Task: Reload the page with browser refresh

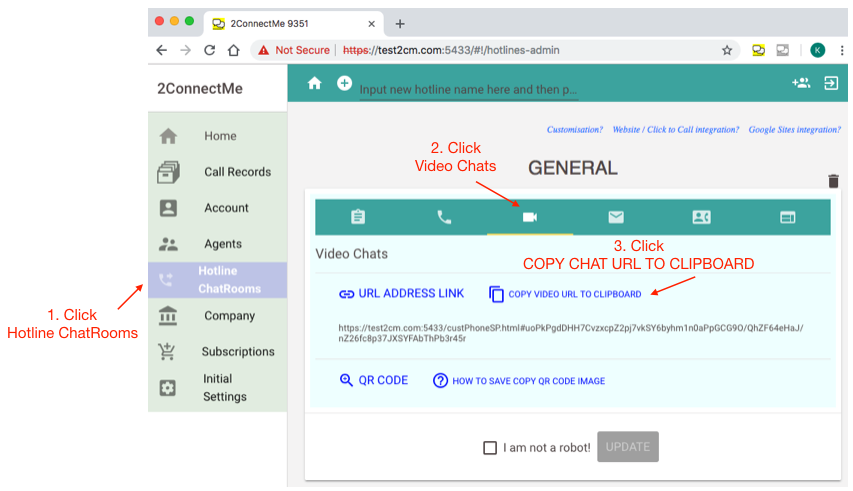Action: (209, 50)
